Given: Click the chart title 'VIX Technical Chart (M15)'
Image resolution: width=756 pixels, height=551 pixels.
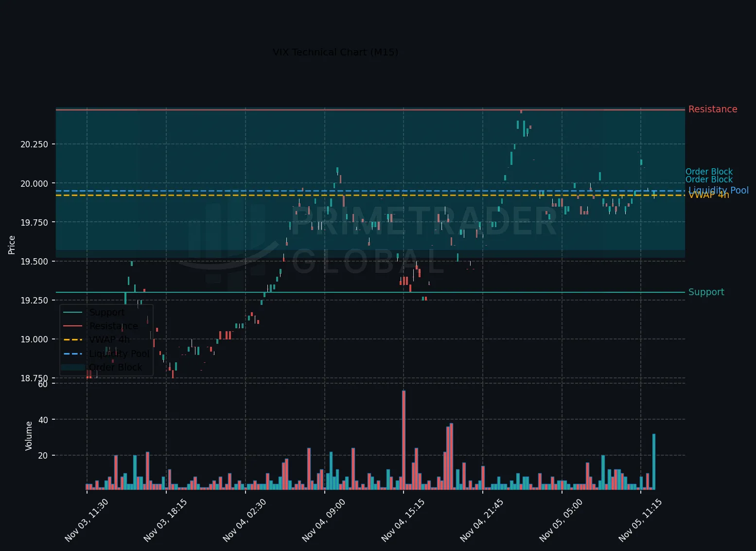Looking at the screenshot, I should (x=335, y=52).
